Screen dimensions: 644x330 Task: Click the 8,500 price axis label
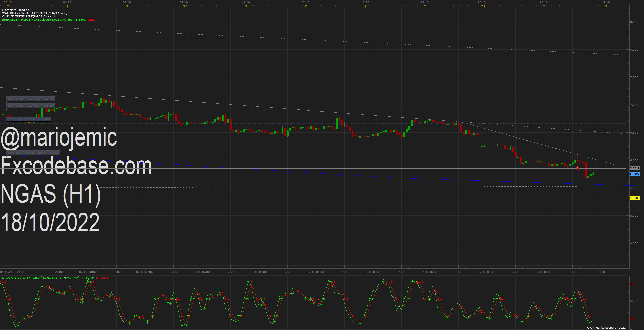tap(634, 22)
